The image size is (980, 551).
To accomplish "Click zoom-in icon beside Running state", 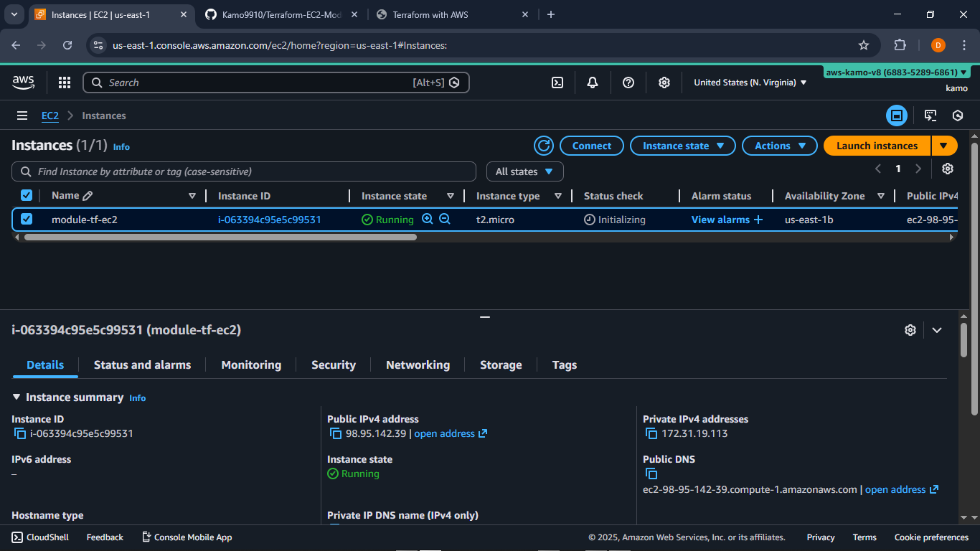I will click(428, 220).
